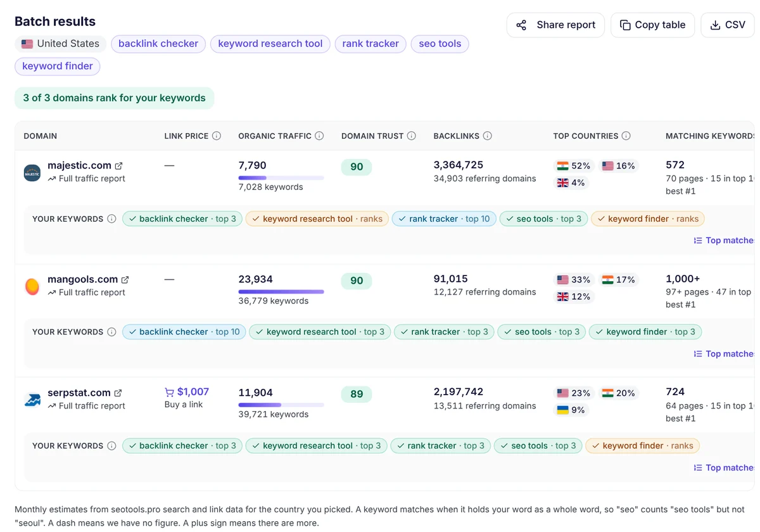Click majestic.com keyword finder ranks chip
Screen dimensions: 760x532
pyautogui.click(x=648, y=219)
